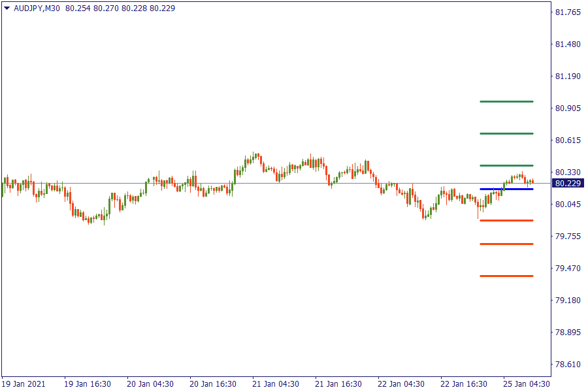
Task: Select the middle orange support line
Action: click(x=506, y=244)
